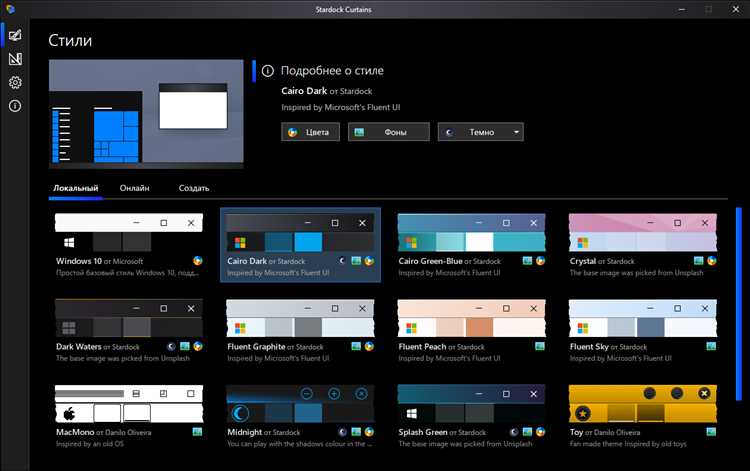Click the background image icon on the MacMono card
Image resolution: width=750 pixels, height=471 pixels.
197,432
